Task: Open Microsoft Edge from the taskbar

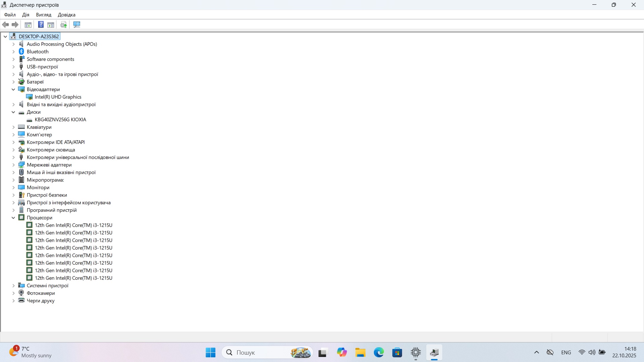Action: click(379, 353)
